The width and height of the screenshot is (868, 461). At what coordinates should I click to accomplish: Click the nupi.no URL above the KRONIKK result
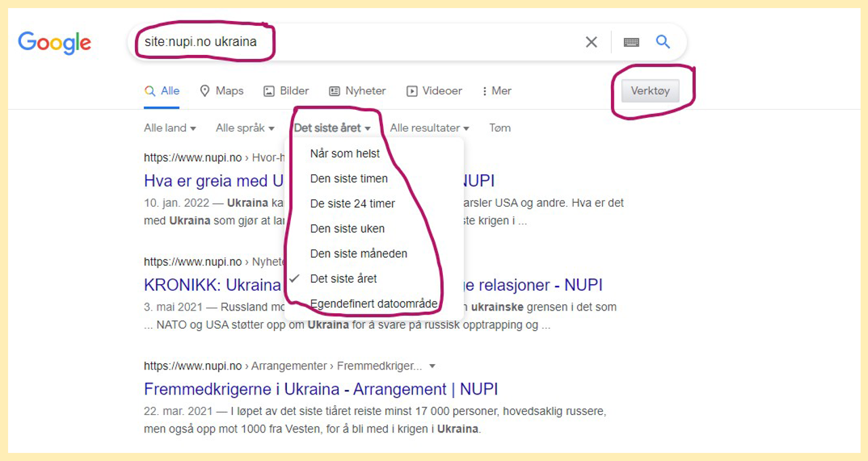[x=193, y=262]
